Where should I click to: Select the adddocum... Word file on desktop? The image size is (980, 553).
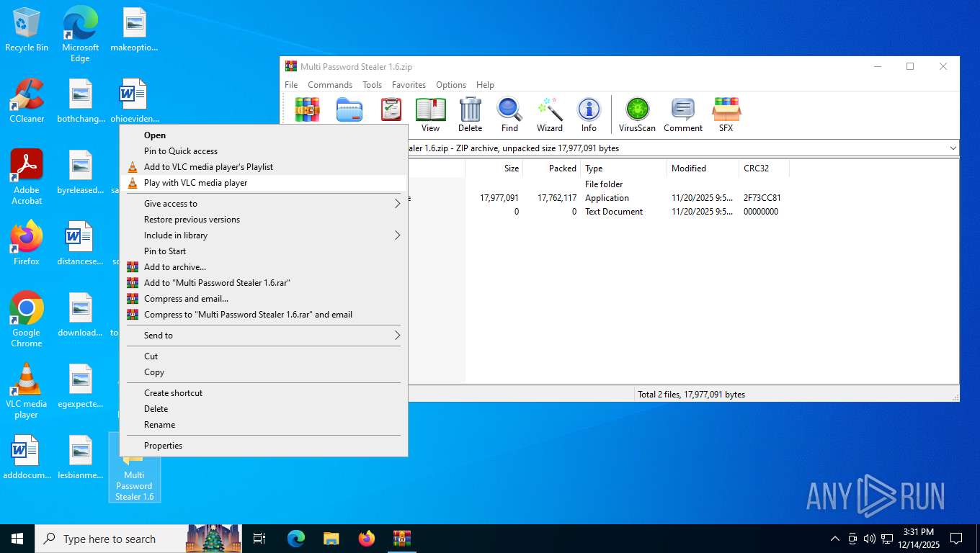pyautogui.click(x=27, y=458)
